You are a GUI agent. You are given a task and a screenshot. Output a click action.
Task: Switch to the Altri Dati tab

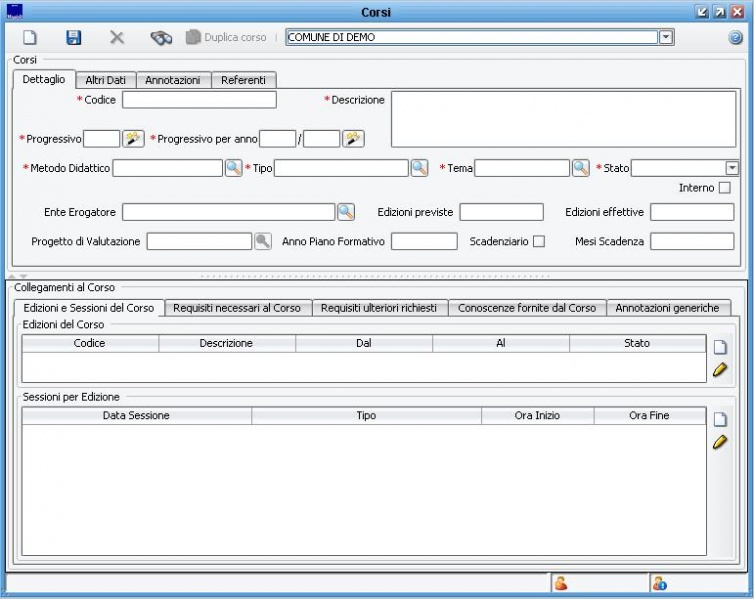click(104, 80)
